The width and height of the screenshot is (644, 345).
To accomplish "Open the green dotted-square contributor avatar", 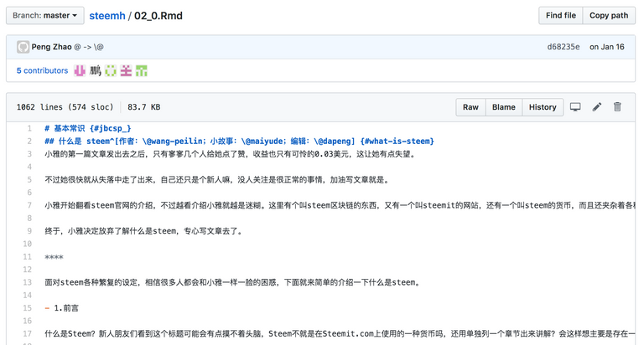I will [x=111, y=70].
